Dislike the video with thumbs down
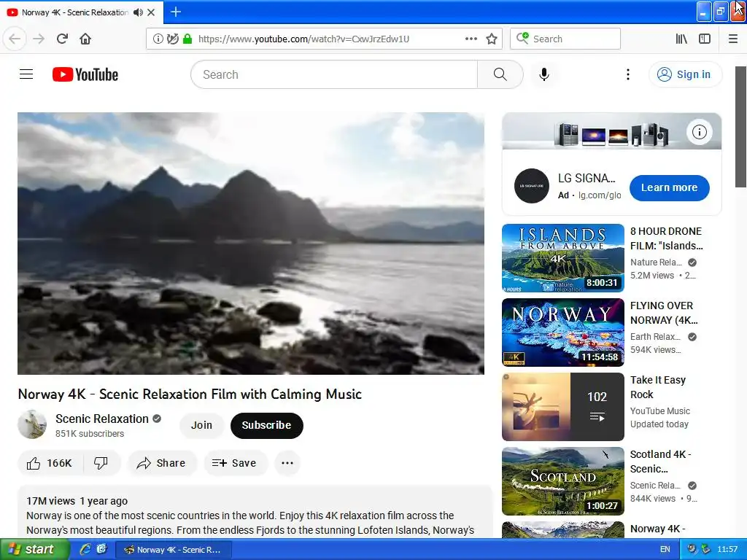The image size is (747, 560). 101,463
